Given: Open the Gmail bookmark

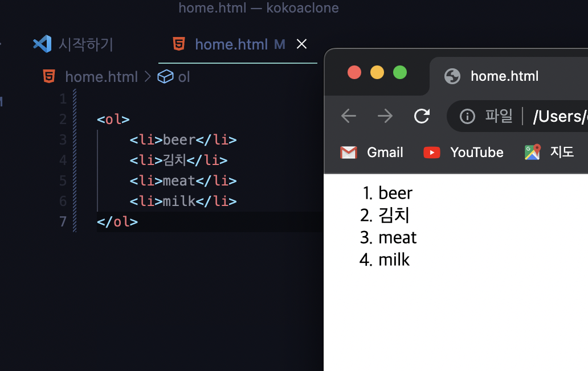Looking at the screenshot, I should click(371, 152).
